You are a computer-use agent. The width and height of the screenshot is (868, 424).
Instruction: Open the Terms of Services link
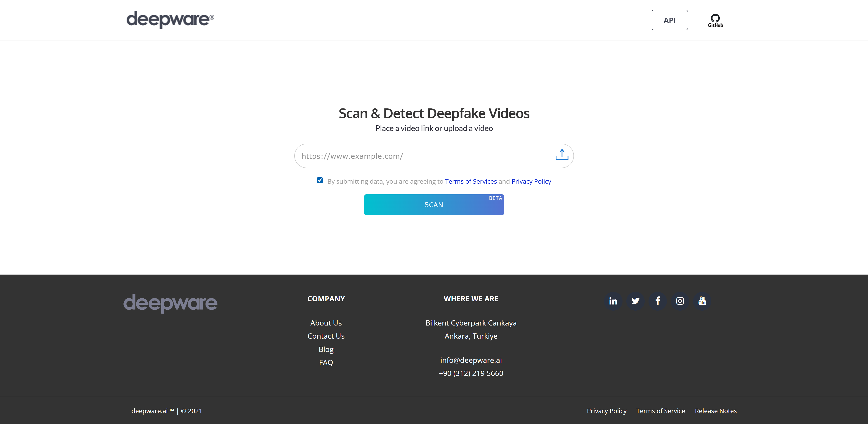tap(470, 182)
